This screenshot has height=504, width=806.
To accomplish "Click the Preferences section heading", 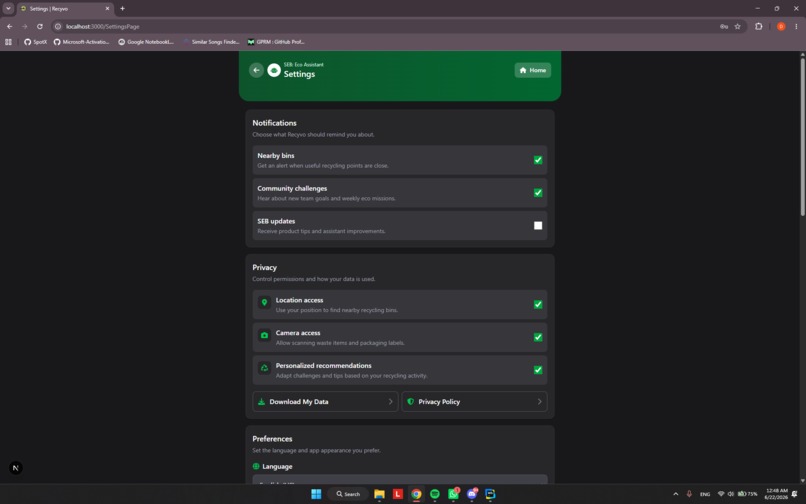I will click(272, 439).
